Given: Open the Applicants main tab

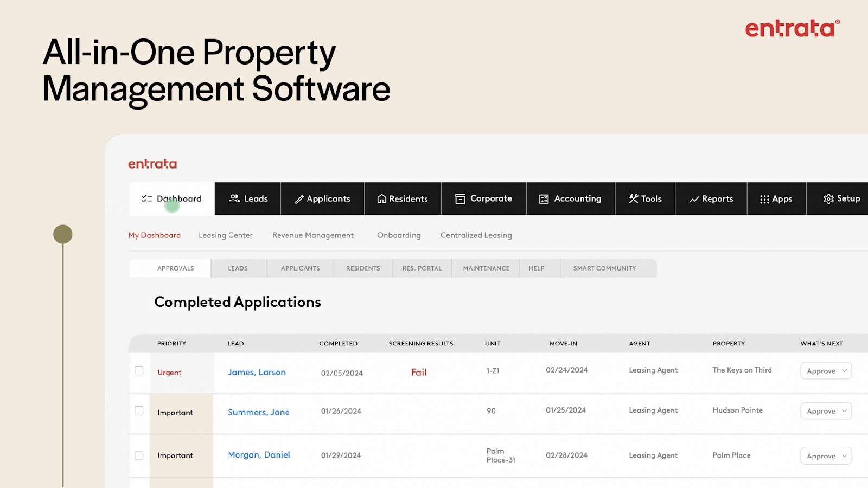Looking at the screenshot, I should coord(323,198).
